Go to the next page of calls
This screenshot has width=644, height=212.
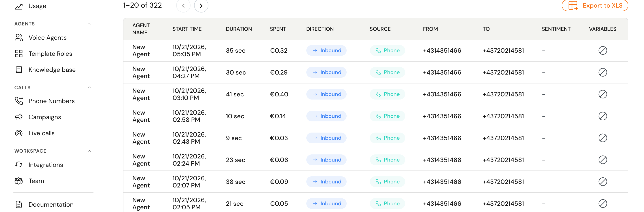[x=201, y=6]
